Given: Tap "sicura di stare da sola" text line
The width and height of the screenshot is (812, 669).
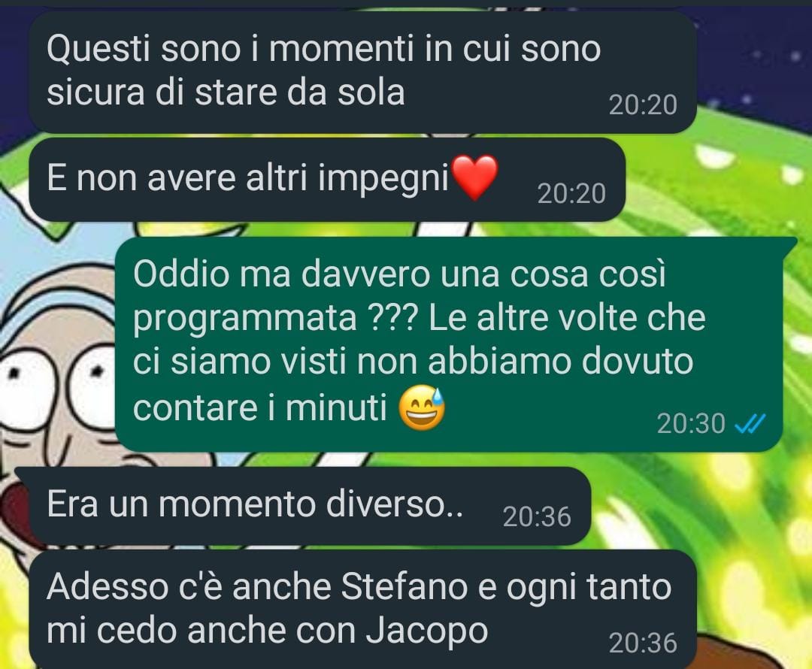Looking at the screenshot, I should [x=226, y=92].
